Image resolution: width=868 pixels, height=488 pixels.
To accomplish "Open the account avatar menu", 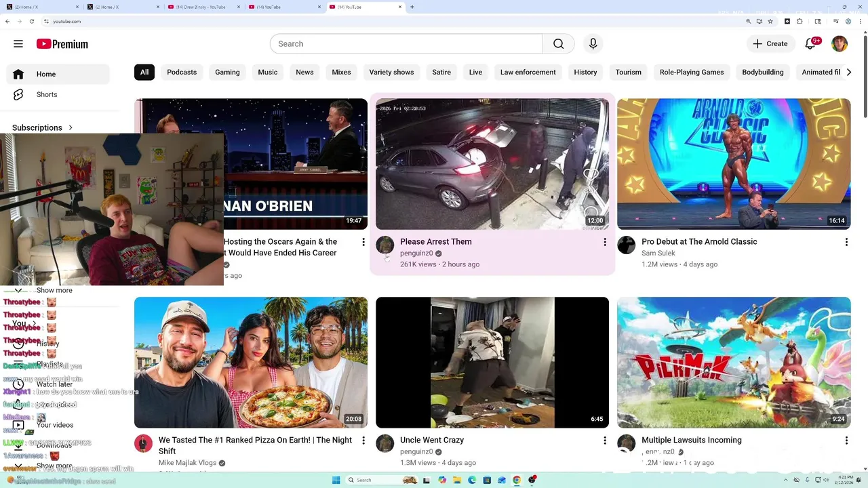I will coord(840,44).
